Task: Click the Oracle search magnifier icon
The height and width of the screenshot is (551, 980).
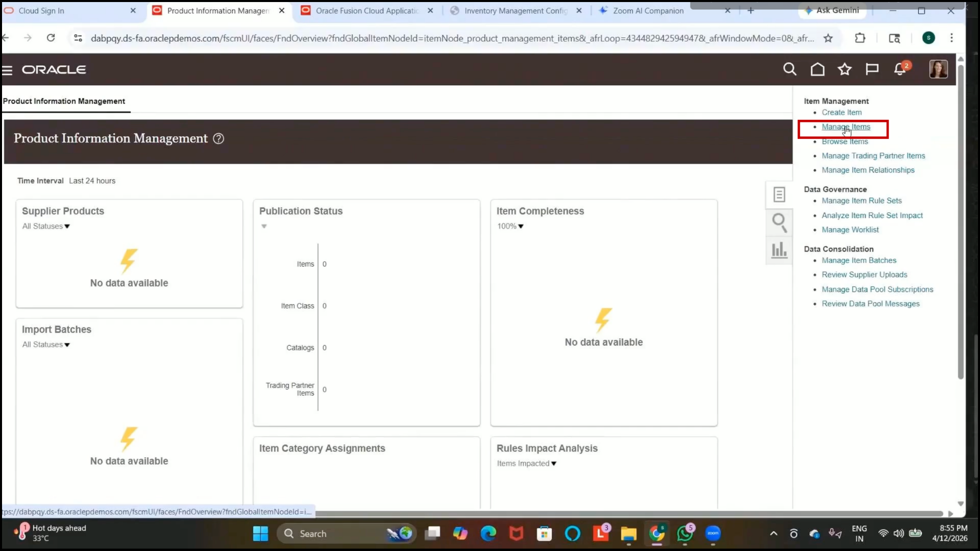Action: (x=790, y=69)
